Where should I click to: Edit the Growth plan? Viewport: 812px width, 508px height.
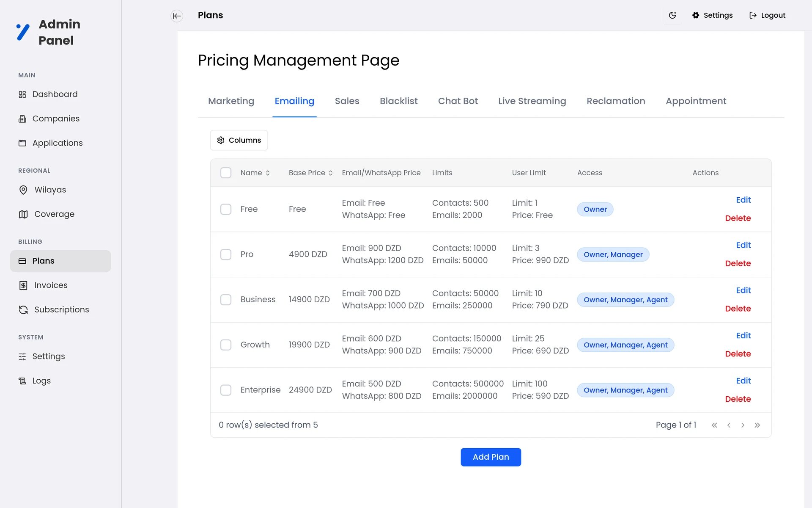coord(743,336)
